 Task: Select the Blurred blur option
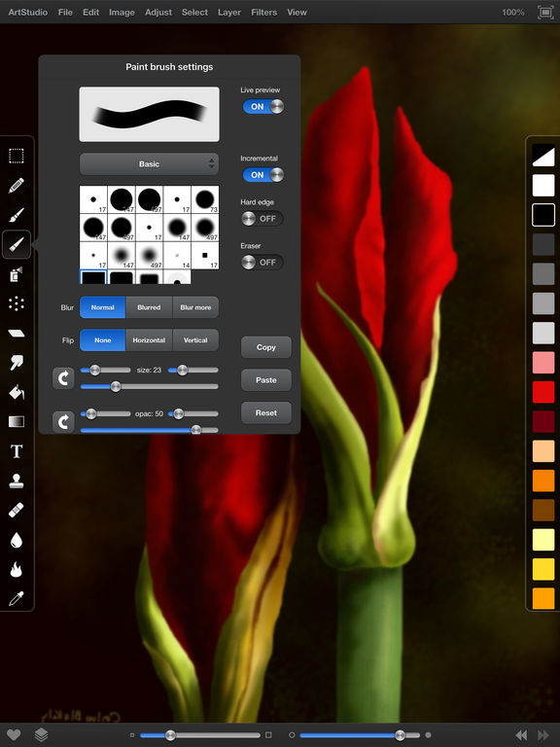coord(149,307)
